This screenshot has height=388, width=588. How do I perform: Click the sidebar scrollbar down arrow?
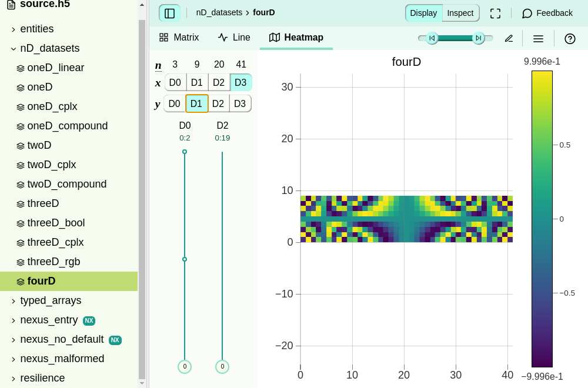click(x=142, y=383)
